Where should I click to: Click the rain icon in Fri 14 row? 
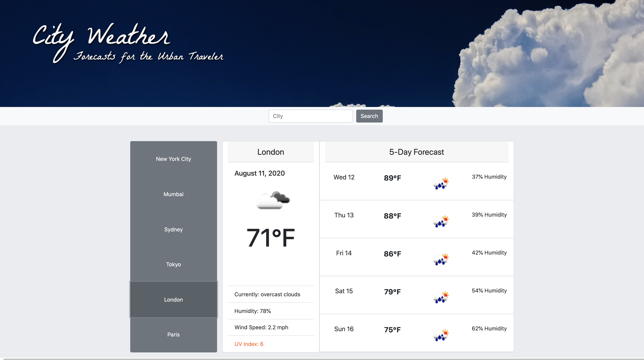click(x=441, y=259)
